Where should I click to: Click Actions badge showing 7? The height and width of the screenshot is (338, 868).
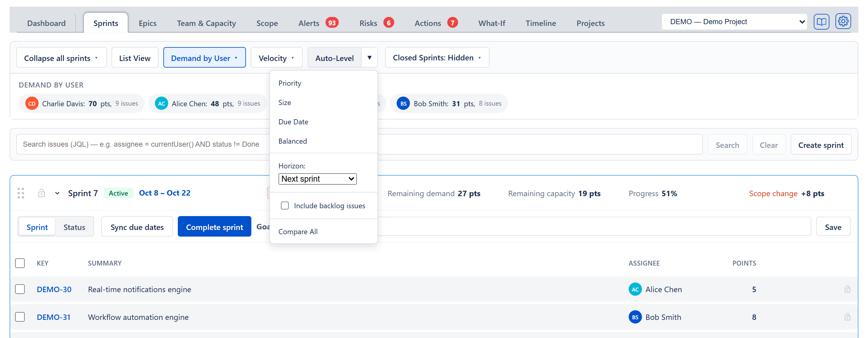click(452, 23)
